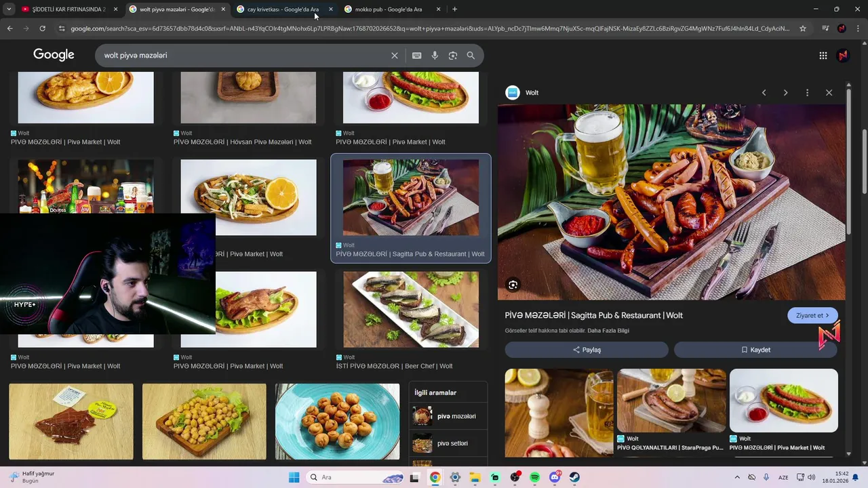Open a new browser tab

coord(454,9)
